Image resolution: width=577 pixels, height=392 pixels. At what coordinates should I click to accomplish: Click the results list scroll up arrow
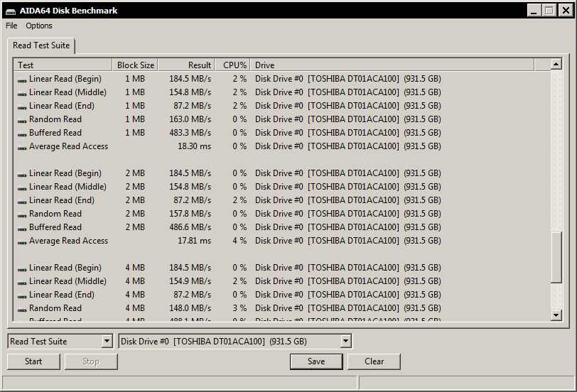[x=556, y=65]
